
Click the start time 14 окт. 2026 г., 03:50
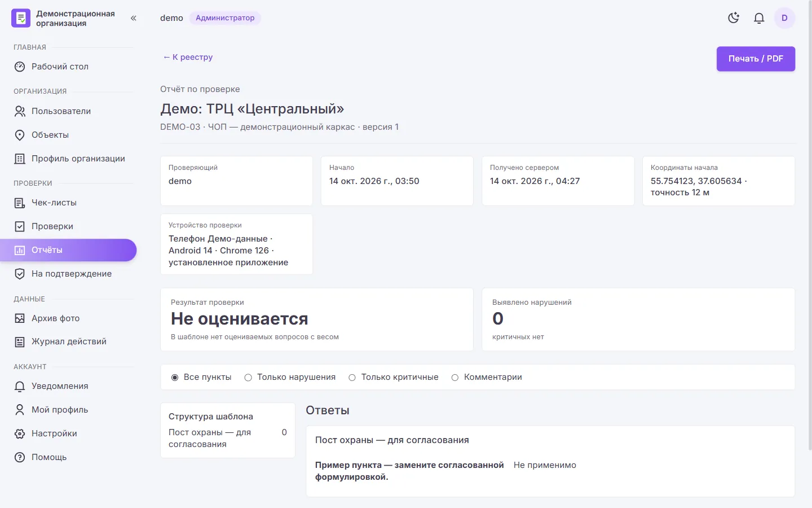click(374, 181)
